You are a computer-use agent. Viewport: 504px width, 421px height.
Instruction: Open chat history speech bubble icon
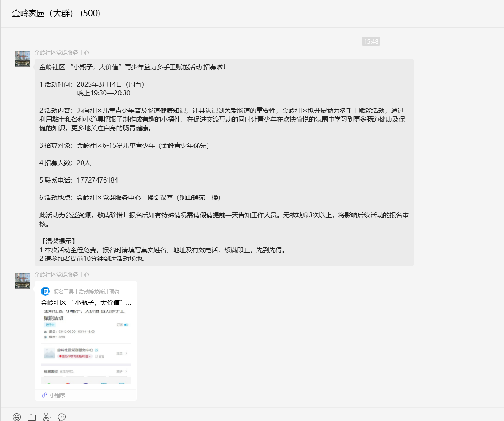tap(62, 417)
